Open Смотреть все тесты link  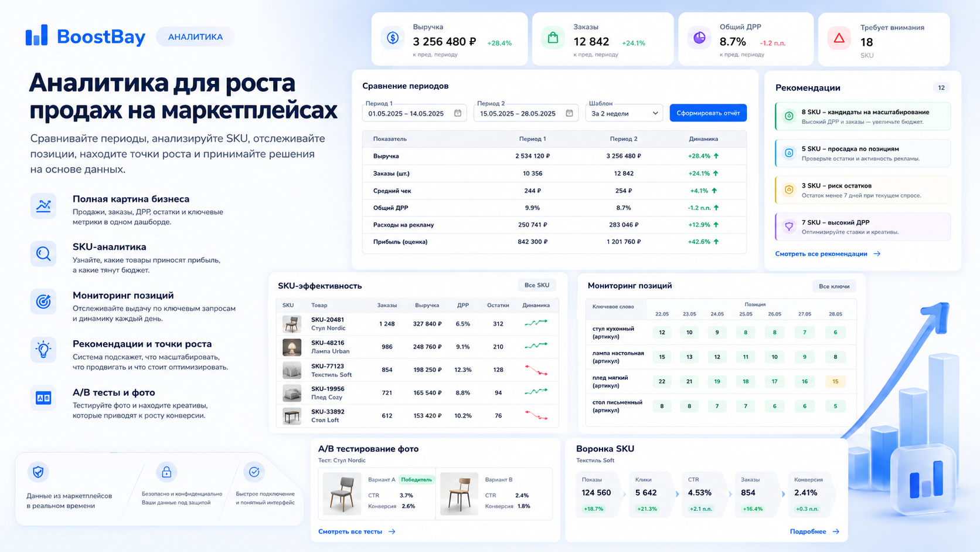350,531
